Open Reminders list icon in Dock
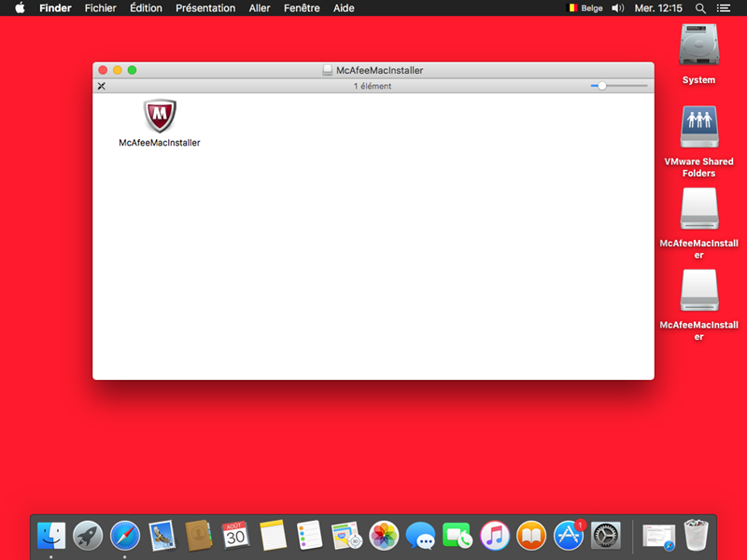Image resolution: width=747 pixels, height=560 pixels. click(x=310, y=535)
